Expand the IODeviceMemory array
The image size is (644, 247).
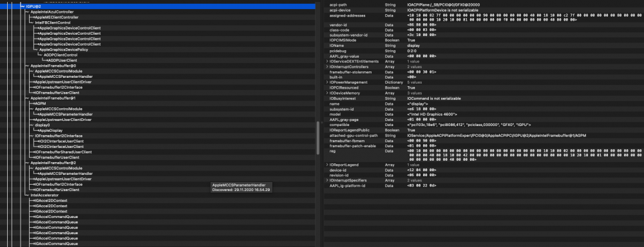(x=327, y=93)
